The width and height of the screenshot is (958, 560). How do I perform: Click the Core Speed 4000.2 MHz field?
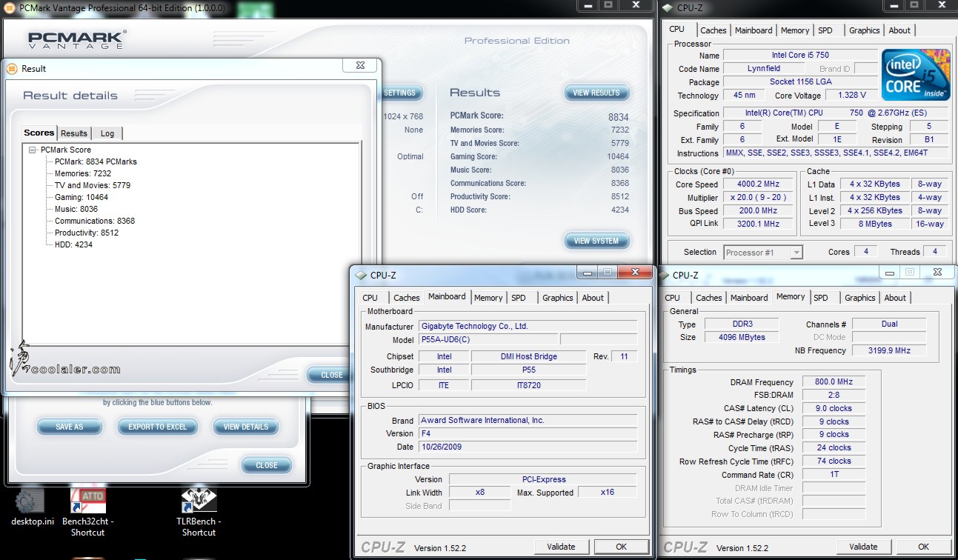tap(756, 184)
